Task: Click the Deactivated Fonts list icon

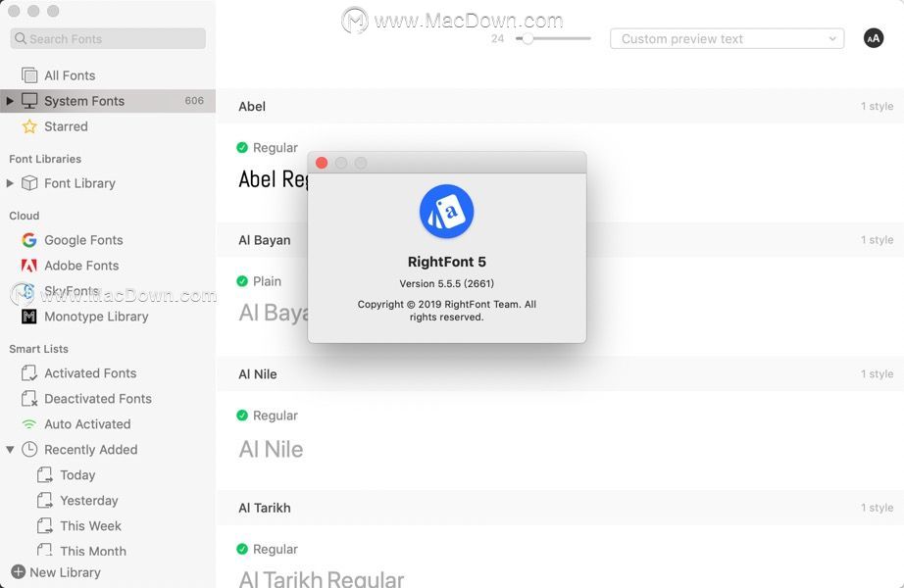Action: coord(28,398)
